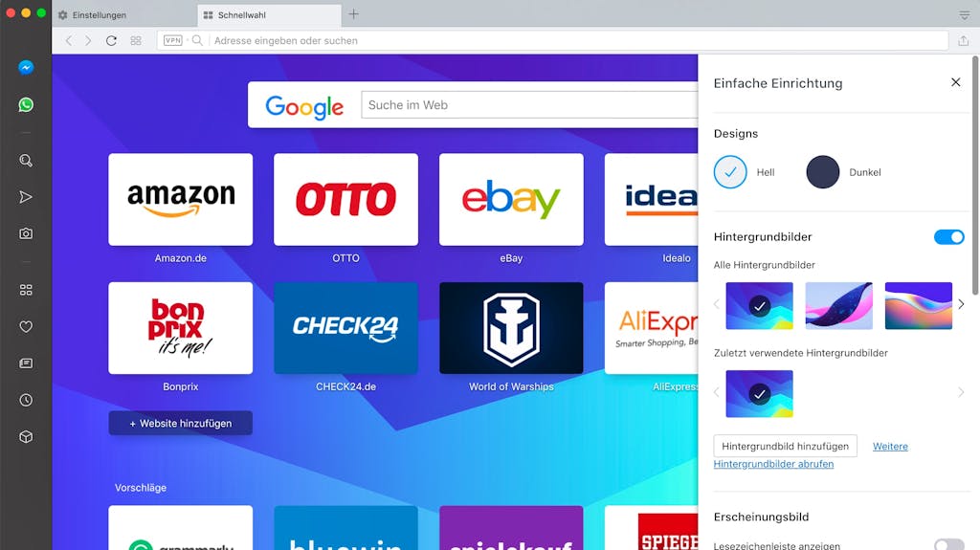This screenshot has height=550, width=980.
Task: Open the Idealo speed dial tile
Action: tap(651, 199)
